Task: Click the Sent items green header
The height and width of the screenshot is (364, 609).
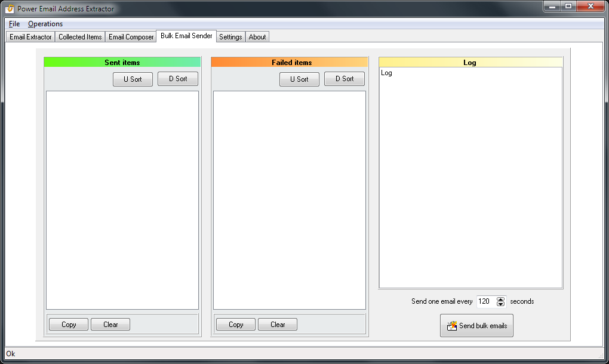Action: click(x=122, y=62)
